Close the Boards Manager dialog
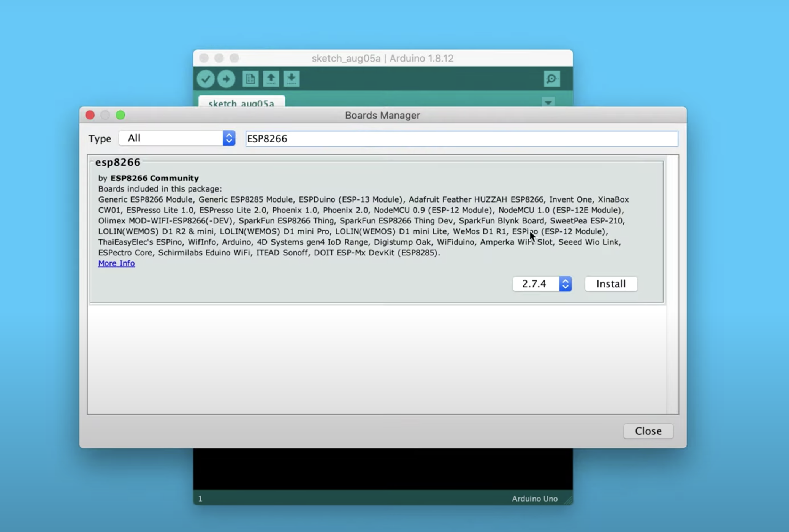Image resolution: width=789 pixels, height=532 pixels. coord(648,431)
